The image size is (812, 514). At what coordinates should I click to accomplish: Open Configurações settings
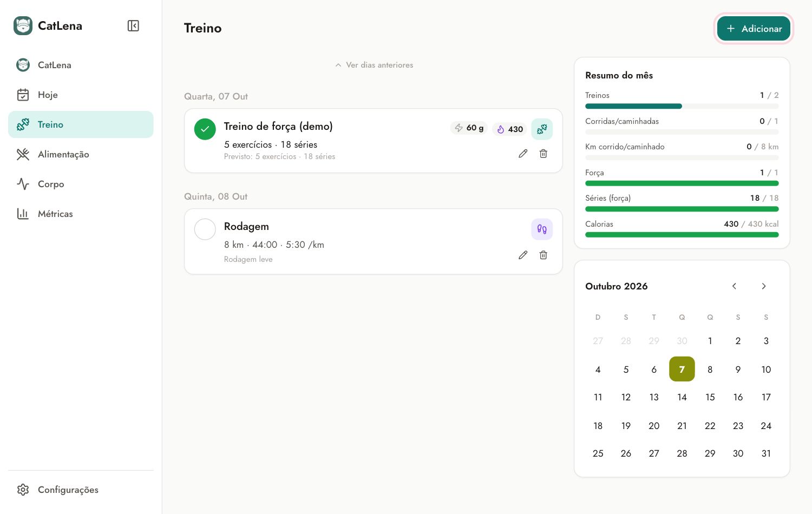81,490
